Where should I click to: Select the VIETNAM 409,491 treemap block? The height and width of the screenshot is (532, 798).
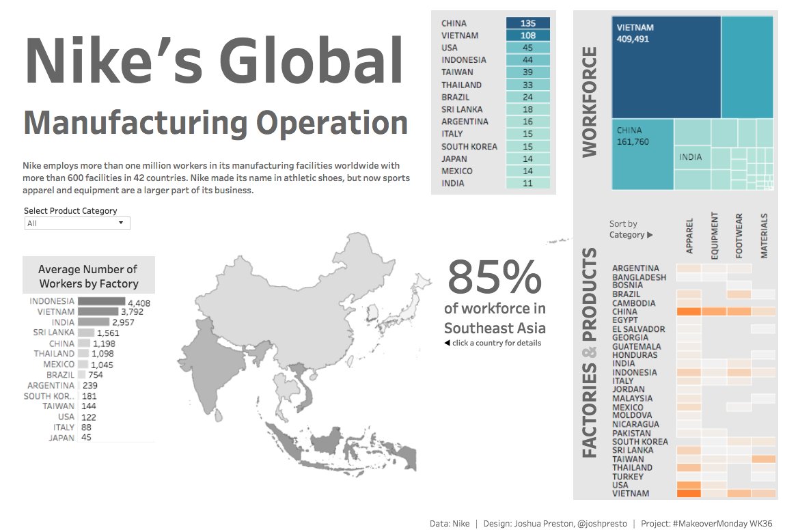coord(666,67)
